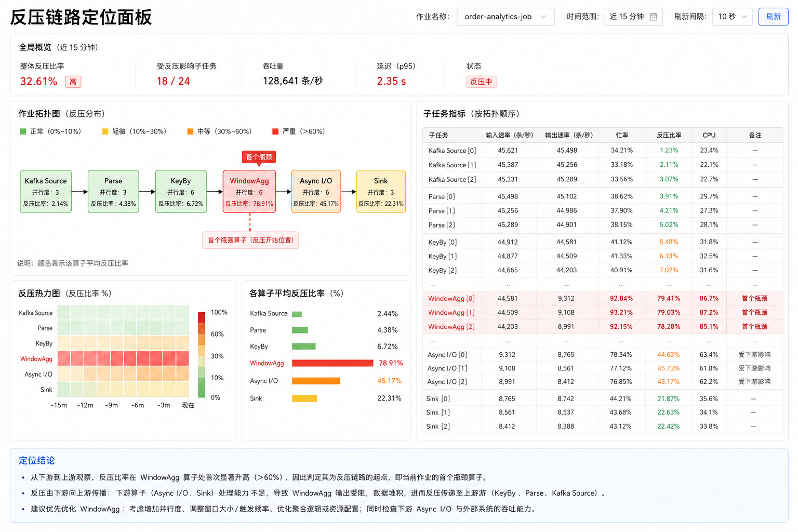The height and width of the screenshot is (532, 798).
Task: Click the 首个瓶颈算子（反压开始位置）label
Action: point(250,240)
